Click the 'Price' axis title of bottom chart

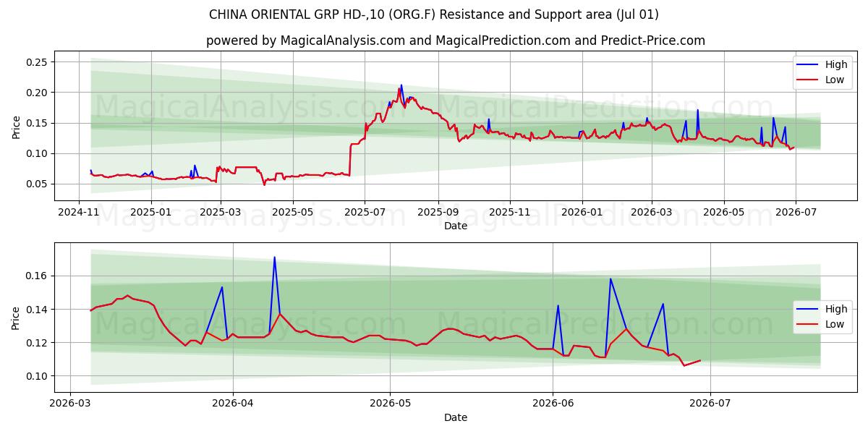(16, 318)
